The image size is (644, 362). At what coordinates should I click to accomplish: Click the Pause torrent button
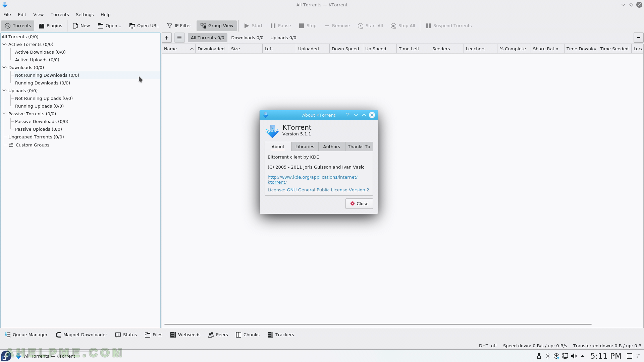281,26
